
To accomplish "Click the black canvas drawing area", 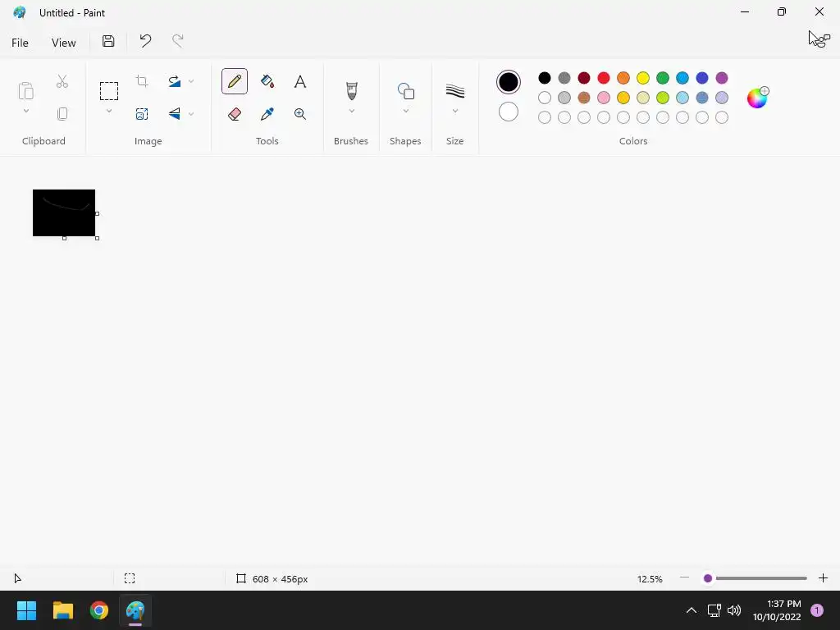I will [x=64, y=212].
